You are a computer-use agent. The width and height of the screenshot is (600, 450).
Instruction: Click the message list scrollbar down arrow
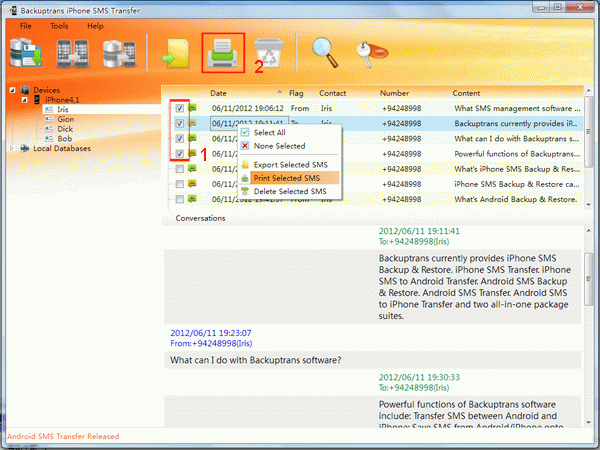(589, 205)
